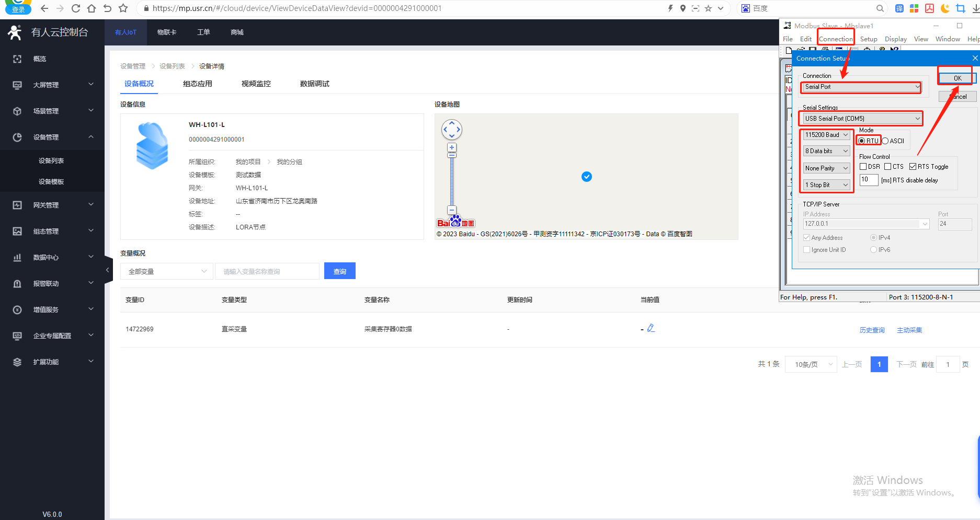Click the map pan direction control
This screenshot has width=980, height=520.
452,130
